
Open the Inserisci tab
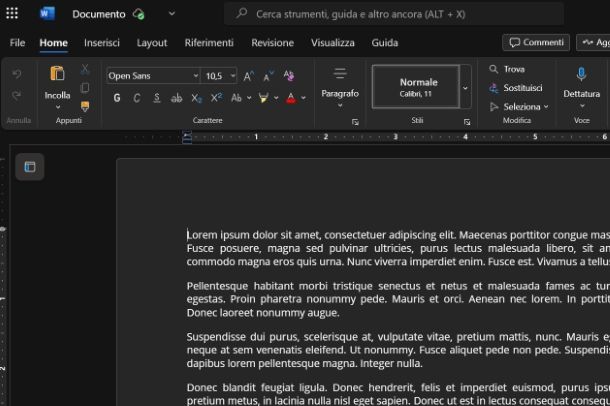[x=102, y=43]
